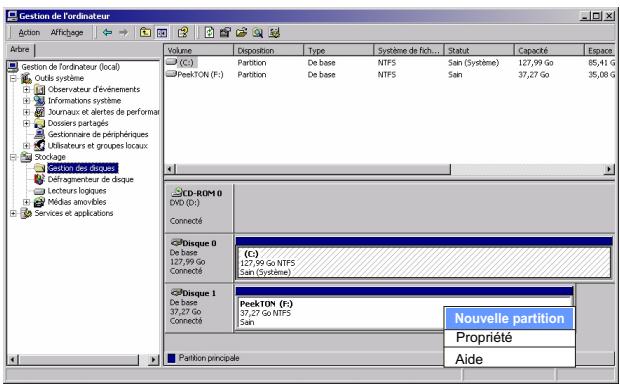
Task: Sort by the Type column header
Action: click(x=339, y=51)
